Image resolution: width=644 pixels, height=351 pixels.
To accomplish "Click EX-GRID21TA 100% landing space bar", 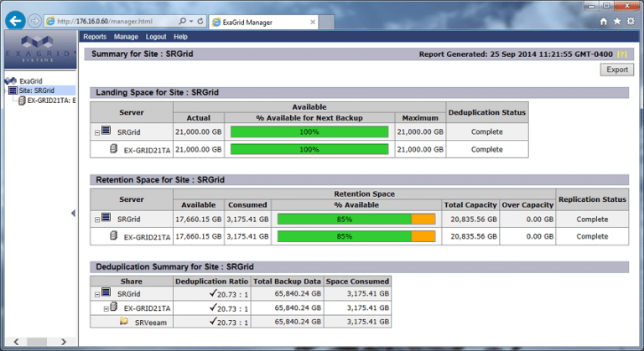I will [x=309, y=149].
